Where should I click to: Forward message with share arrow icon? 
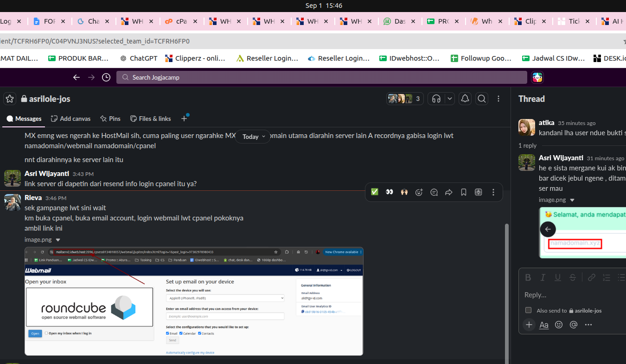coord(449,192)
